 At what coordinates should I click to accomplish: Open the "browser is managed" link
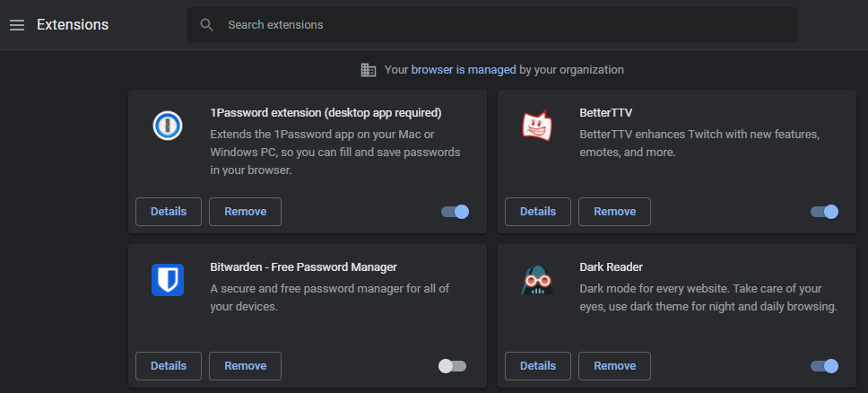464,69
